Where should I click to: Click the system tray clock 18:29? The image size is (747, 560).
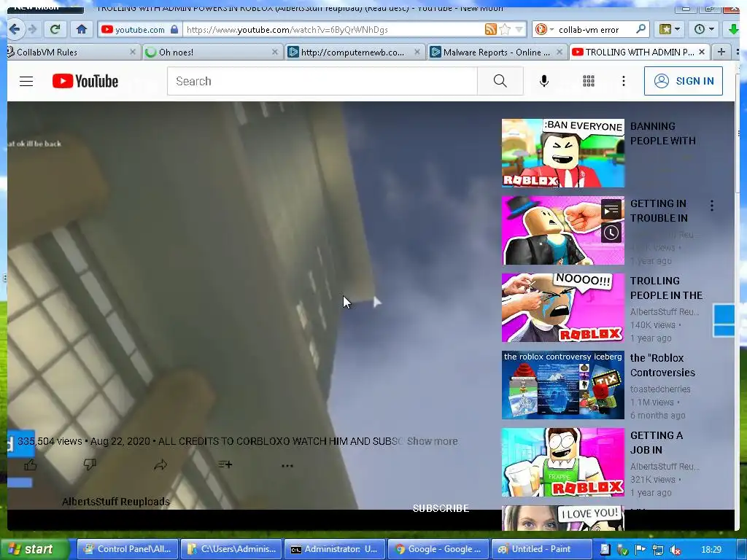pos(711,550)
